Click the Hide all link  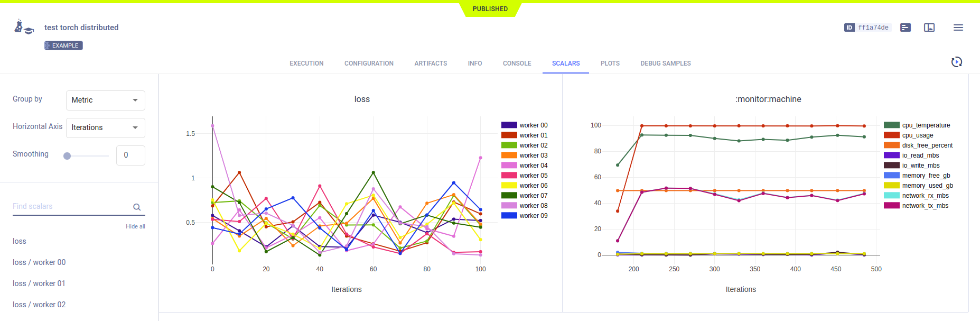tap(135, 226)
